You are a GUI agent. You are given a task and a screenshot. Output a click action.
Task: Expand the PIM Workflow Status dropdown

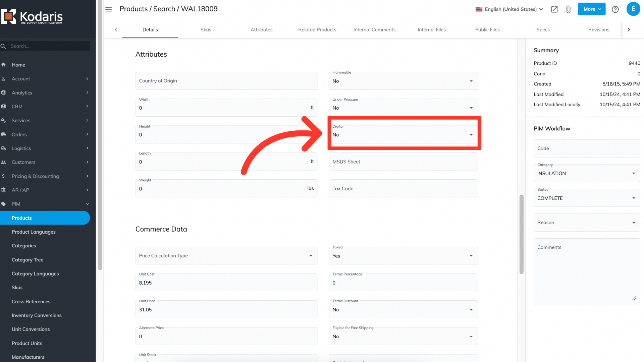(x=586, y=198)
